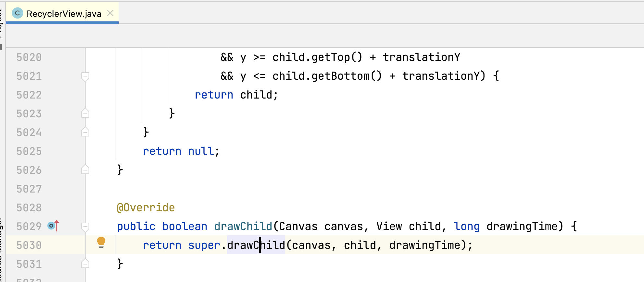Viewport: 644px width, 282px height.
Task: Collapse the code block starting at line 5021
Action: [85, 76]
